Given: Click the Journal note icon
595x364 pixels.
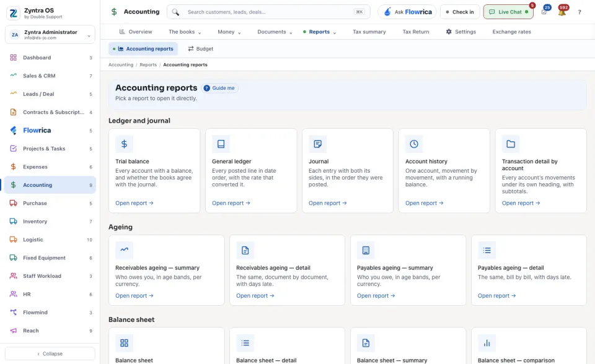Looking at the screenshot, I should [x=317, y=144].
